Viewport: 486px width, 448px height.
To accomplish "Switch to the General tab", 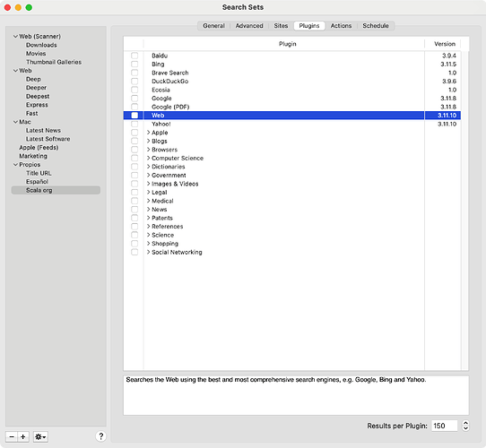I will (213, 26).
